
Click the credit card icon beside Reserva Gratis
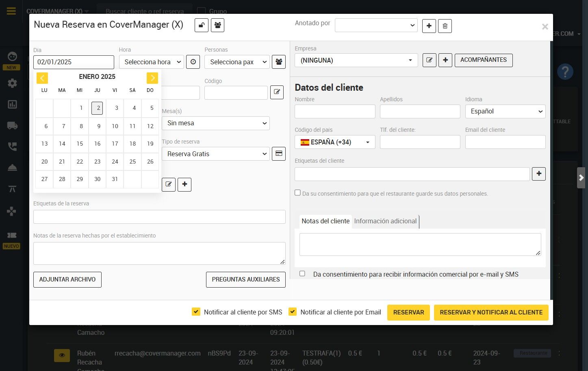(x=279, y=154)
